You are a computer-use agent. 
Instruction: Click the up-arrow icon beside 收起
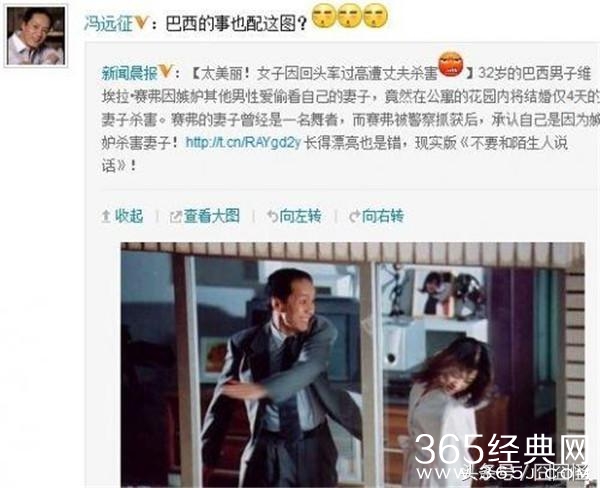pyautogui.click(x=106, y=217)
